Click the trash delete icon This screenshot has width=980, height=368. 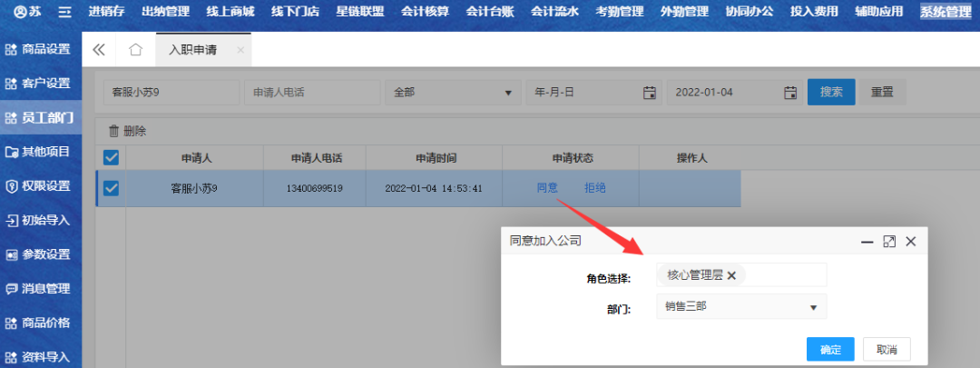[113, 131]
